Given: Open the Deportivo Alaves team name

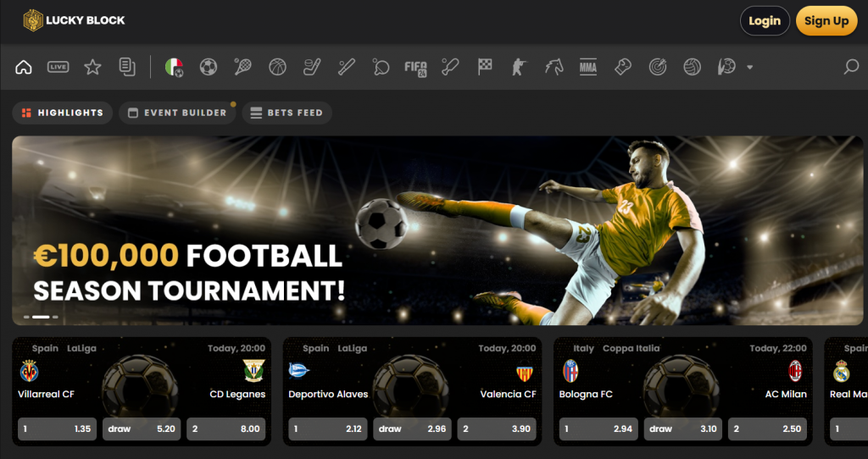Looking at the screenshot, I should pos(328,395).
